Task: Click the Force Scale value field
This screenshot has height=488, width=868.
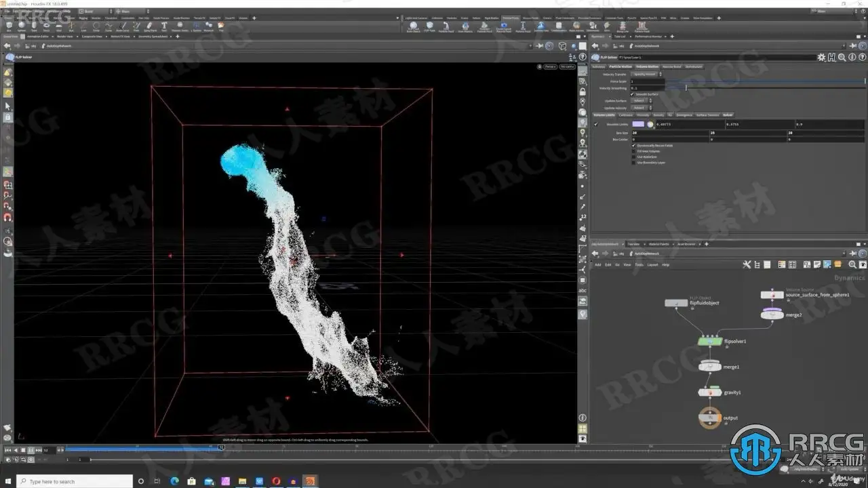Action: point(647,81)
